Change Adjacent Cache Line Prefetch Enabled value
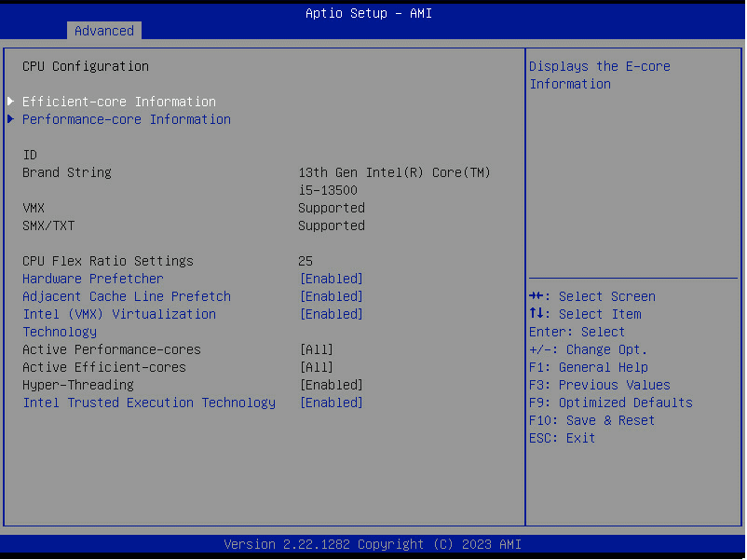Viewport: 747px width, 560px height. pyautogui.click(x=331, y=296)
